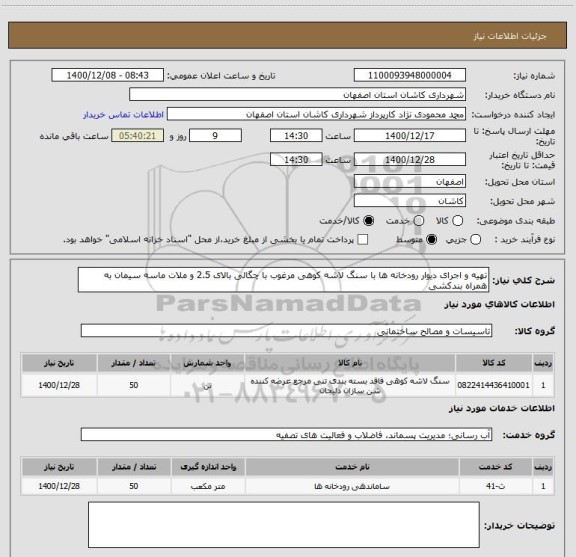Image resolution: width=576 pixels, height=557 pixels.
Task: Click the remaining time countdown 05:40:21 field
Action: pos(137,136)
